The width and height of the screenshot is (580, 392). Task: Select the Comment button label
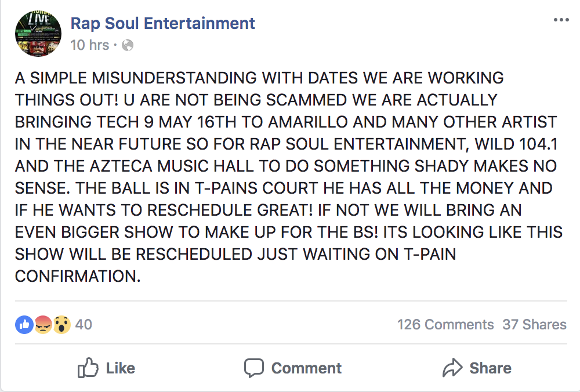pos(307,368)
